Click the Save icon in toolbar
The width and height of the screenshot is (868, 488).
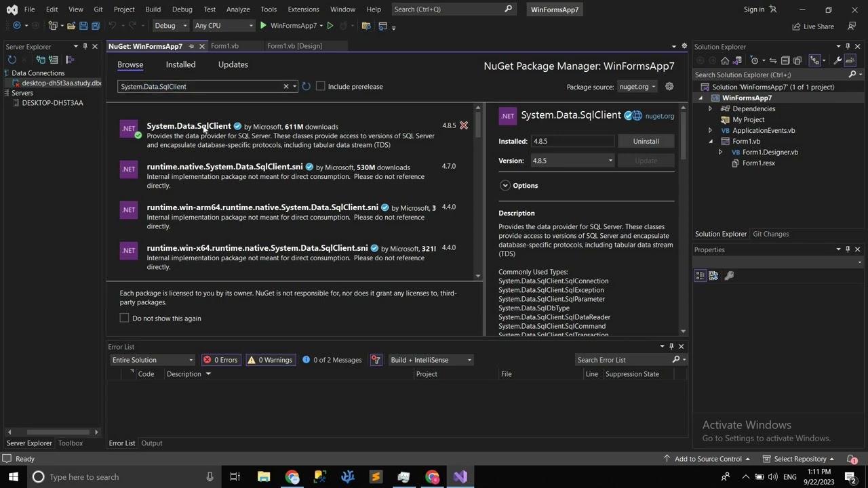83,26
